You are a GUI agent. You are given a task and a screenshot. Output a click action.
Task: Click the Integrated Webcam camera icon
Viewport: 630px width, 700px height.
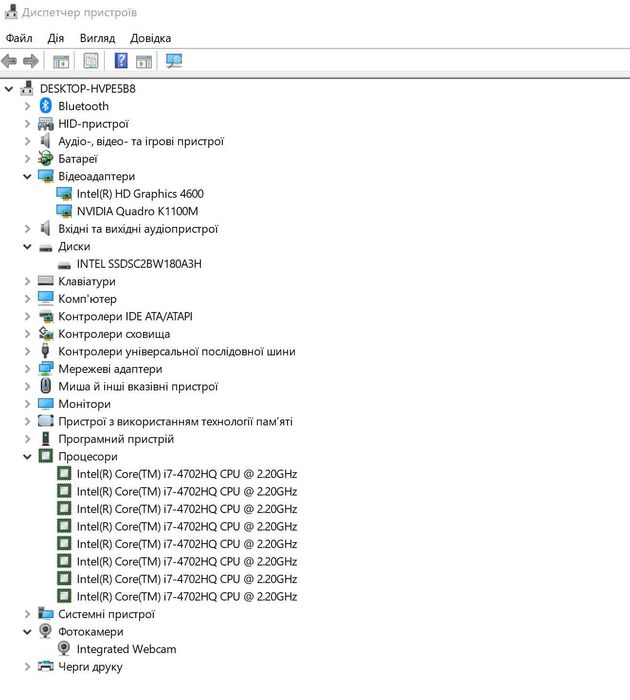(x=64, y=649)
